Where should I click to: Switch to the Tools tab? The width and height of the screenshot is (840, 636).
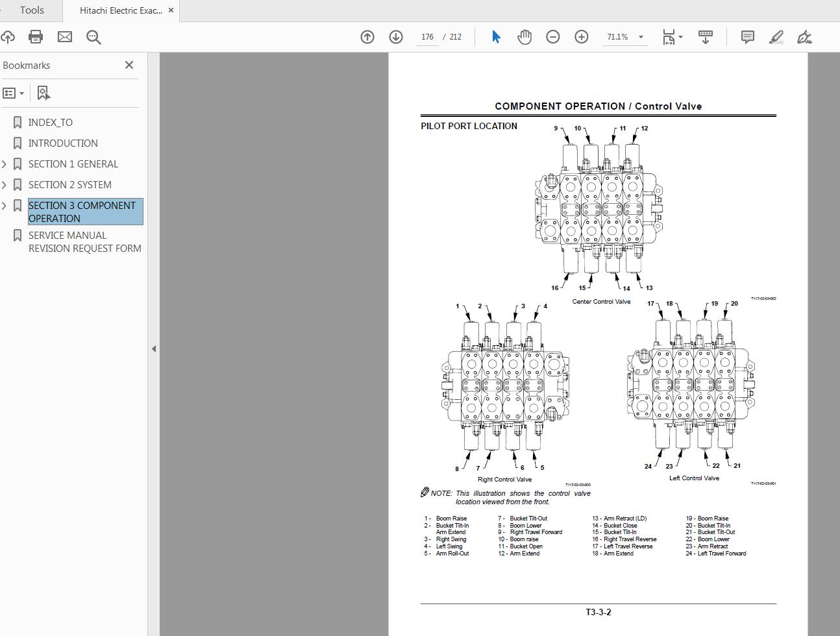pyautogui.click(x=32, y=10)
